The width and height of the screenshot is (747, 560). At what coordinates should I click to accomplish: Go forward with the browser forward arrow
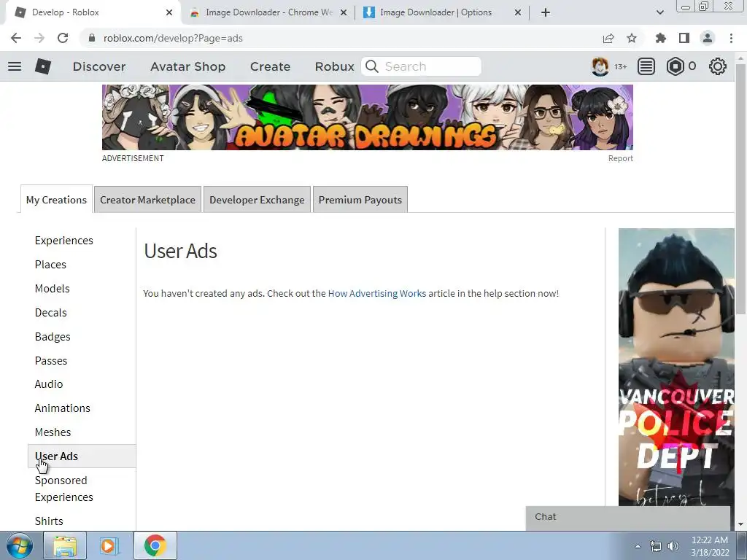point(39,38)
